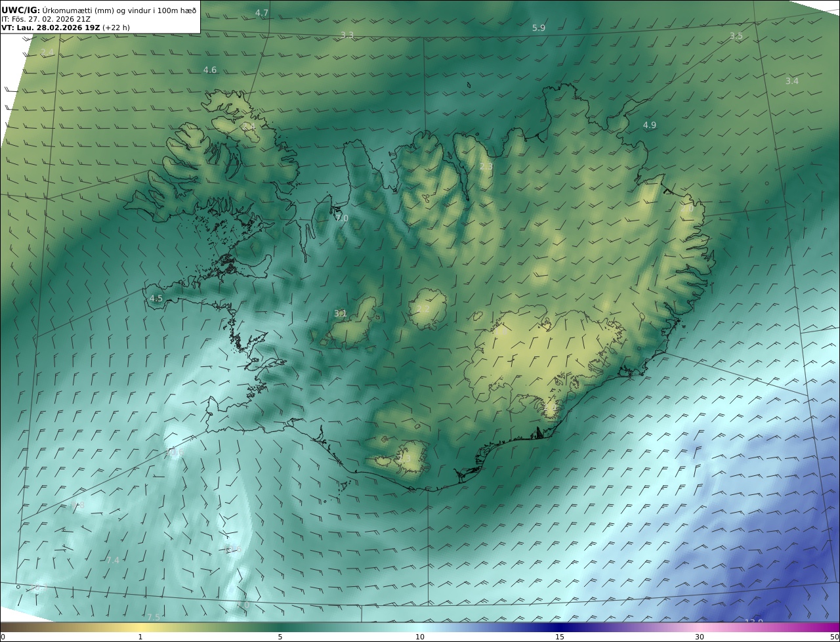Select the 'IT: Fös. 27. 02. 2026 21Z' line
Image resolution: width=840 pixels, height=642 pixels.
46,19
